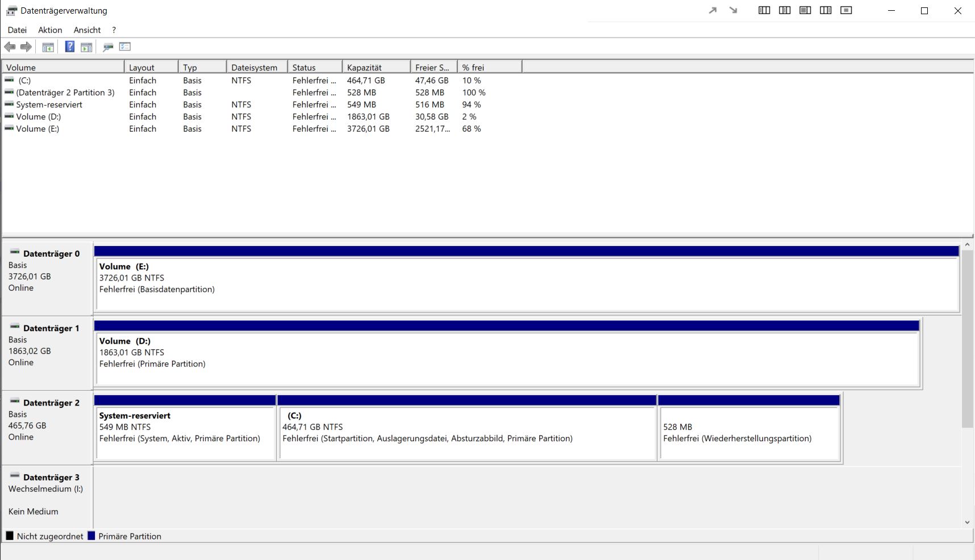Open the ? help menu
The image size is (975, 560).
tap(114, 30)
